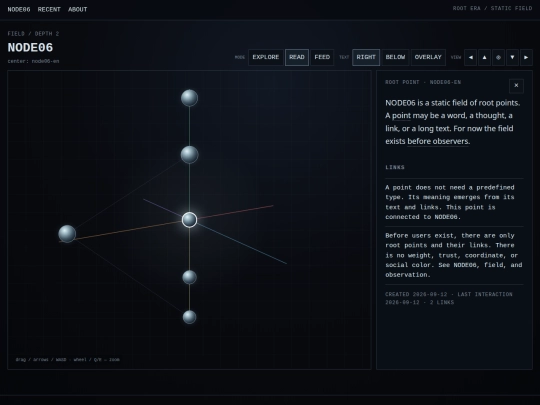540x405 pixels.
Task: Select the highlighted center node sphere
Action: (189, 220)
